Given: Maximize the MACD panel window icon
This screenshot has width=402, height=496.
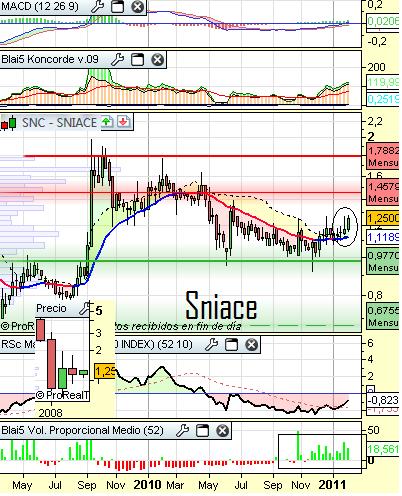Looking at the screenshot, I should (x=117, y=6).
